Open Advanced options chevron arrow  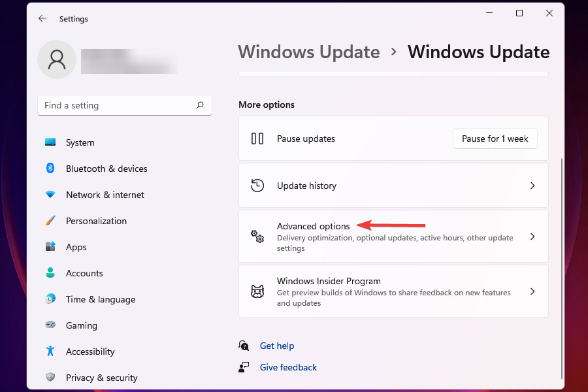pyautogui.click(x=532, y=237)
